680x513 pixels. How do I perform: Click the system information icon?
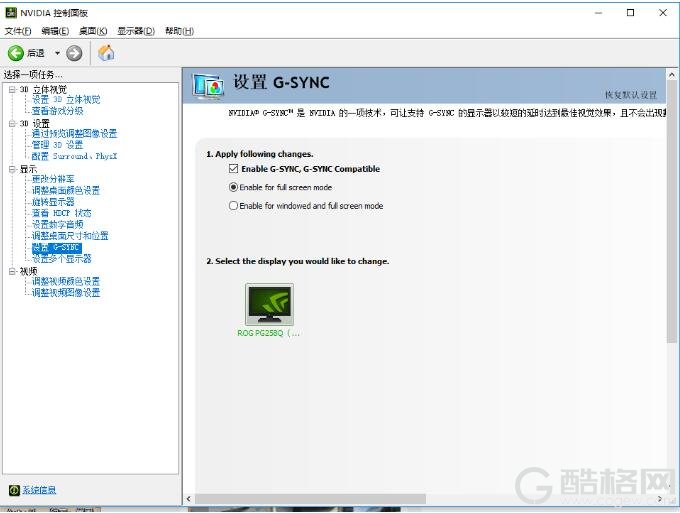pos(14,490)
